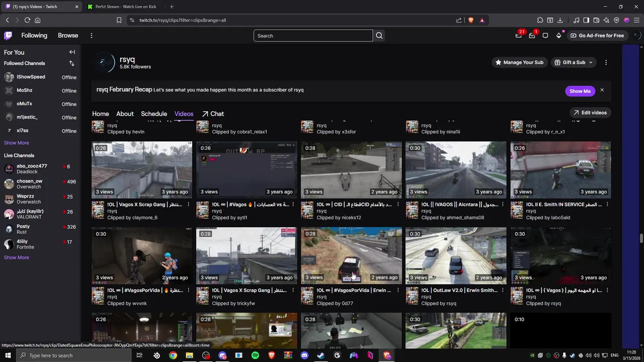Open Brave Leo AI sparkle icon
The height and width of the screenshot is (362, 644).
coord(606,20)
